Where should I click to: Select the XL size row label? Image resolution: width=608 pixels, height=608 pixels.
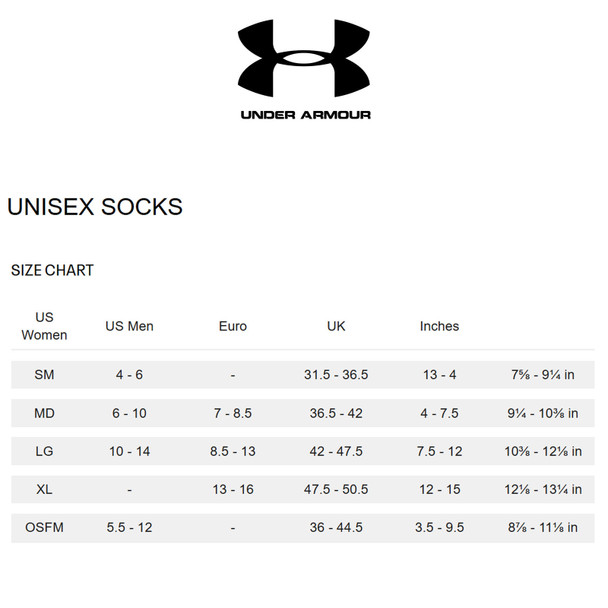(44, 489)
